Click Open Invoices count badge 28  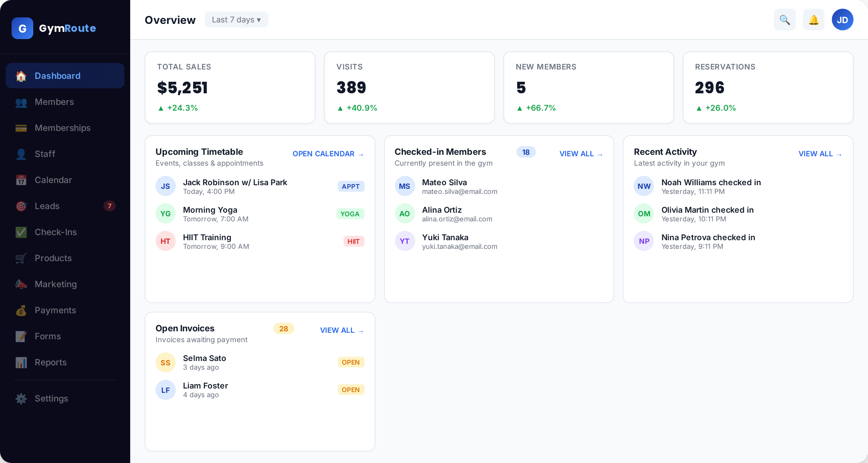pyautogui.click(x=284, y=328)
